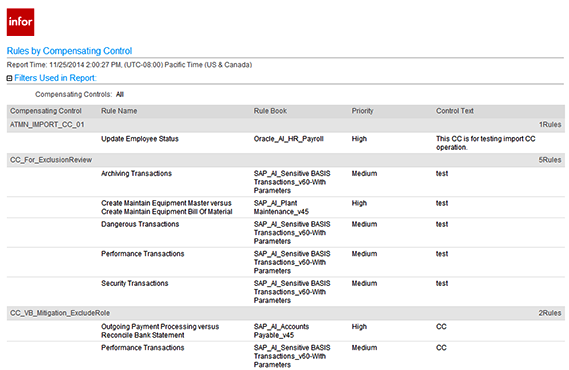Click the SAP_AI_Plant Maintenance_v45 rule book cell
This screenshot has height=370, width=569.
(x=281, y=207)
